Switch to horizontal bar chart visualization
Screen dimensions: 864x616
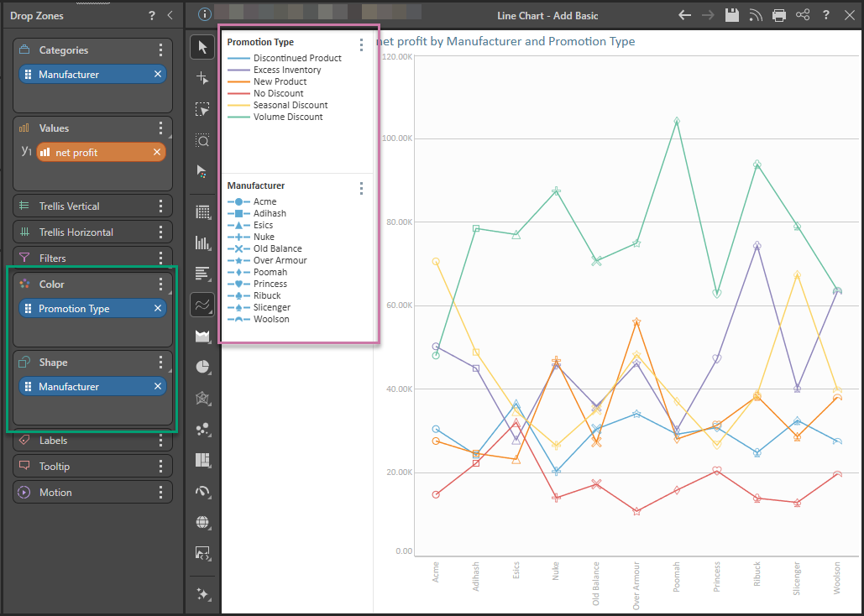tap(202, 274)
